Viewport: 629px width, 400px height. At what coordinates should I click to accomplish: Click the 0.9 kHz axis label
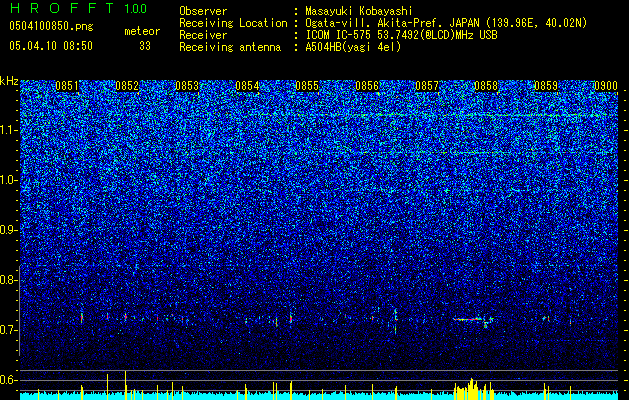click(8, 230)
